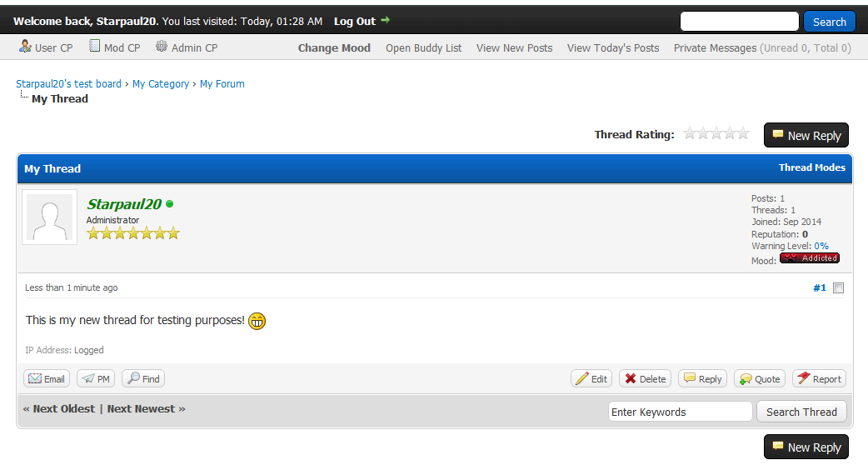Click the My Thread header title
This screenshot has height=465, width=868.
52,169
